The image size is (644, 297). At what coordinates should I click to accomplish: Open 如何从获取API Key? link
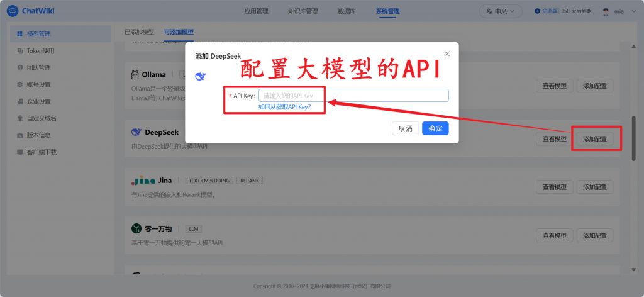point(284,107)
